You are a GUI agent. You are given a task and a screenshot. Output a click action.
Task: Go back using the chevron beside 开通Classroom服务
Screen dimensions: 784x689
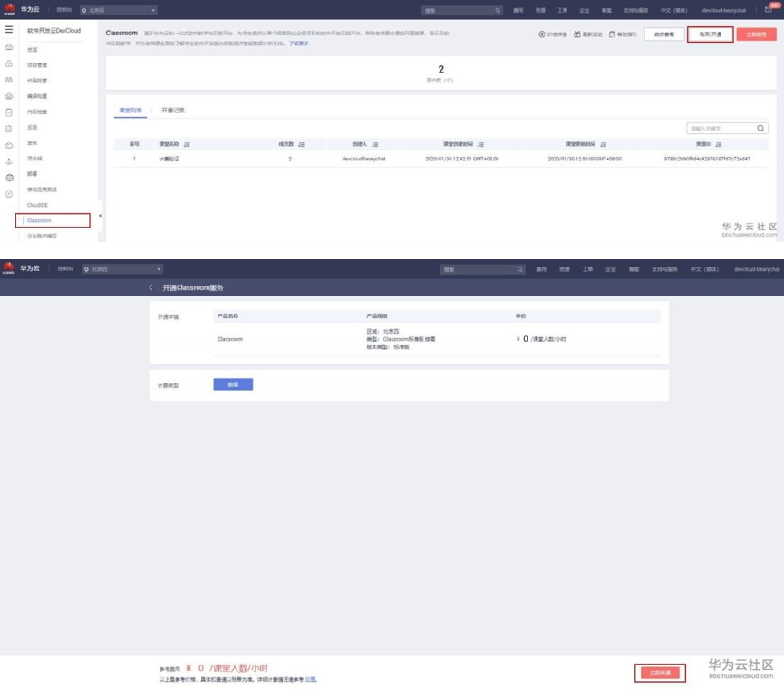pos(150,287)
